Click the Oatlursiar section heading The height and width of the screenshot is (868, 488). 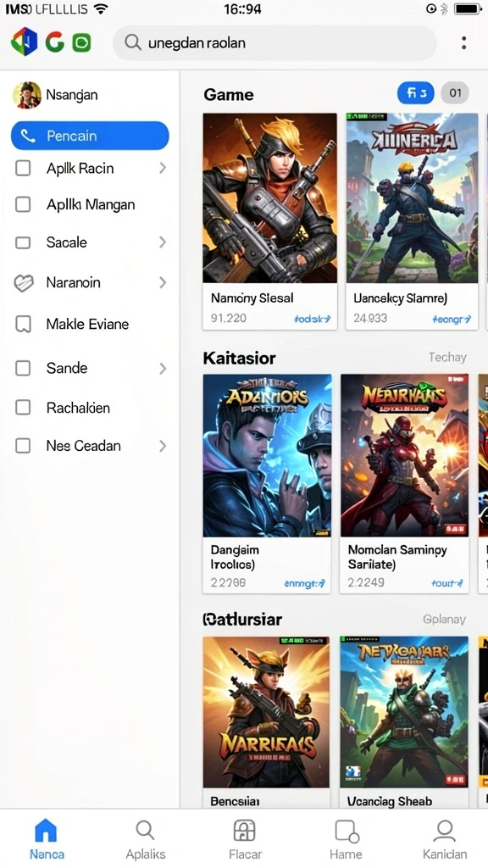coord(242,620)
